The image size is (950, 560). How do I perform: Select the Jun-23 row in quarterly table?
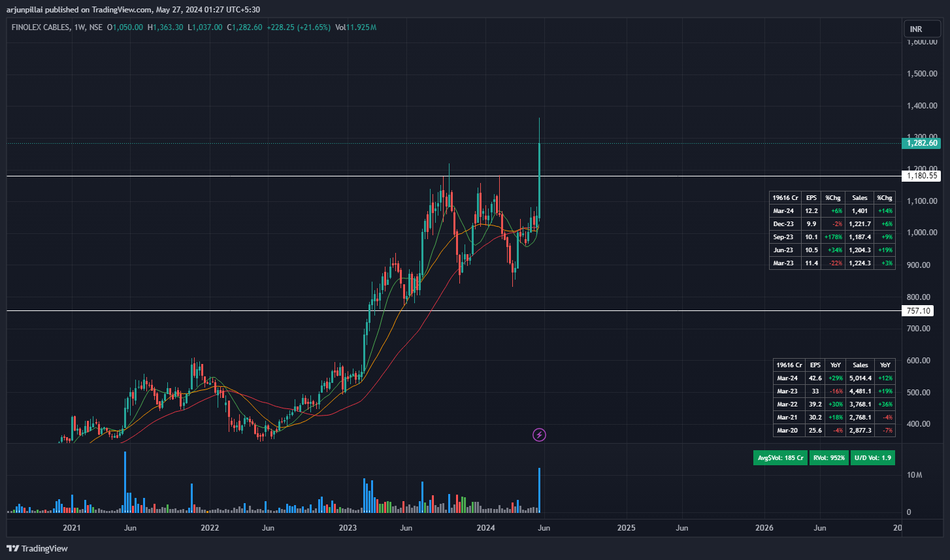(832, 250)
